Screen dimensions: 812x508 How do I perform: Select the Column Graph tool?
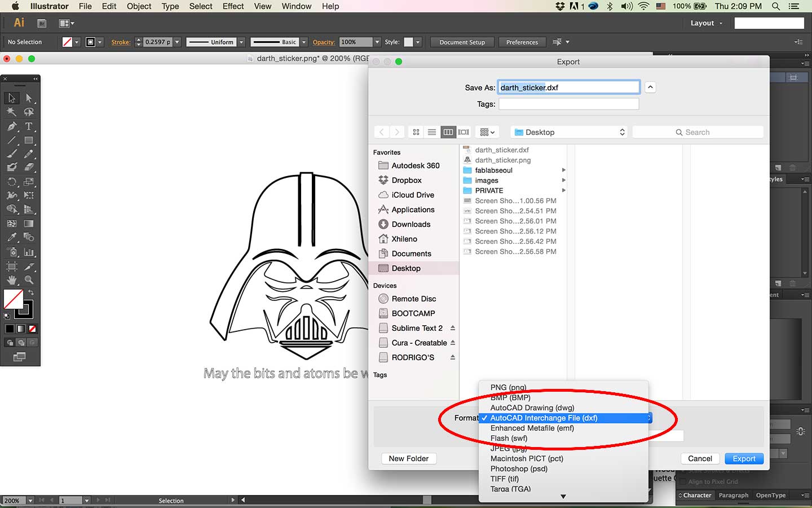29,252
